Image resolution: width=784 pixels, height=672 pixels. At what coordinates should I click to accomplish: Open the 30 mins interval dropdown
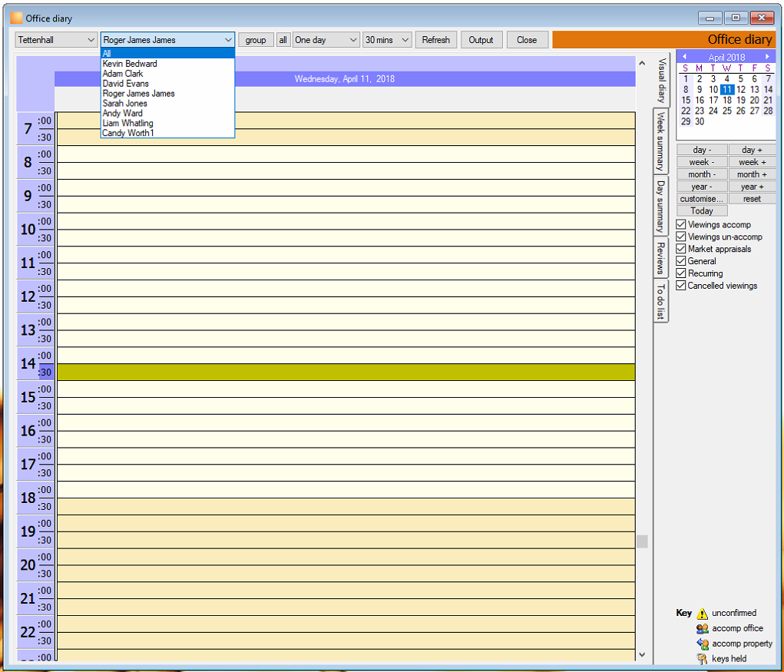tap(387, 40)
